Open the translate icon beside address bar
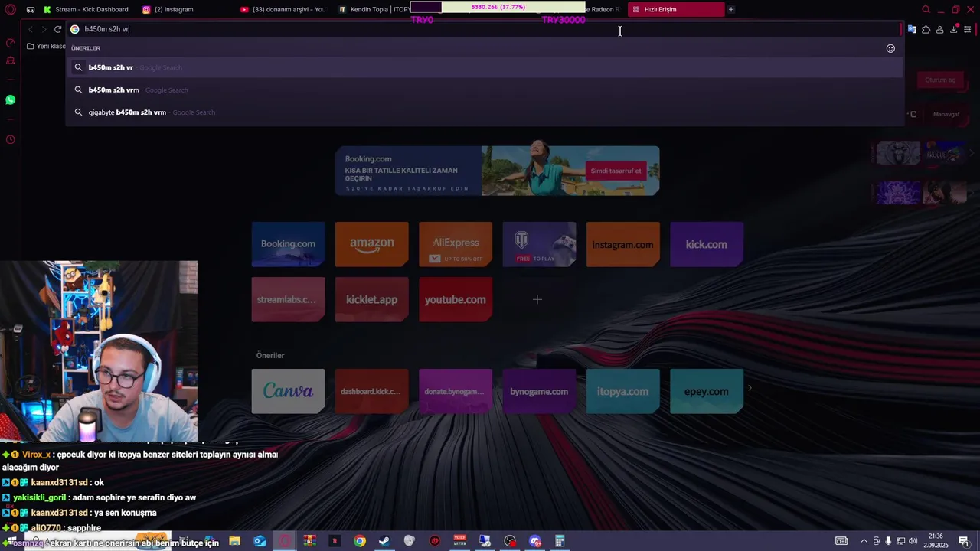This screenshot has height=551, width=980. pyautogui.click(x=912, y=29)
